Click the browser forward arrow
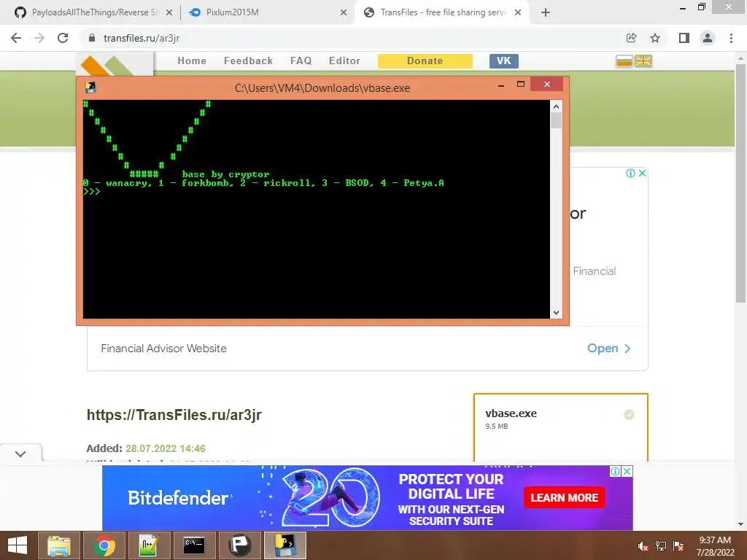 click(39, 38)
